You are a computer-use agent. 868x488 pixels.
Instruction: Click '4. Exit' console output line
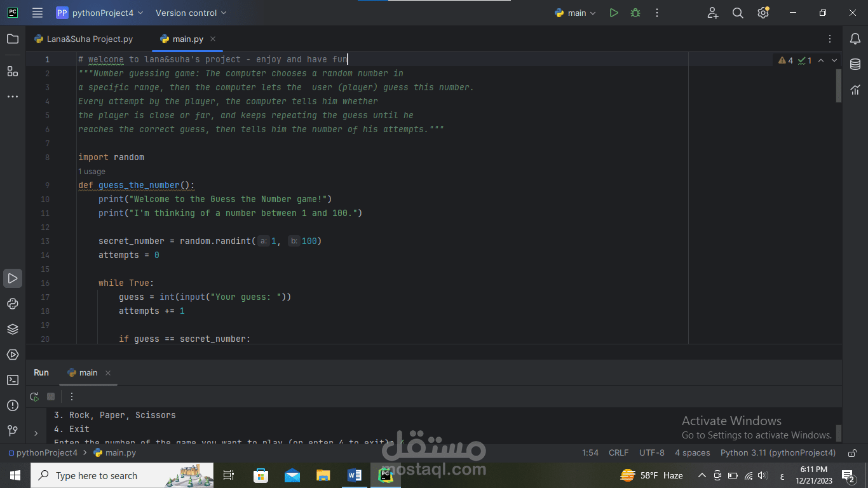pos(71,429)
